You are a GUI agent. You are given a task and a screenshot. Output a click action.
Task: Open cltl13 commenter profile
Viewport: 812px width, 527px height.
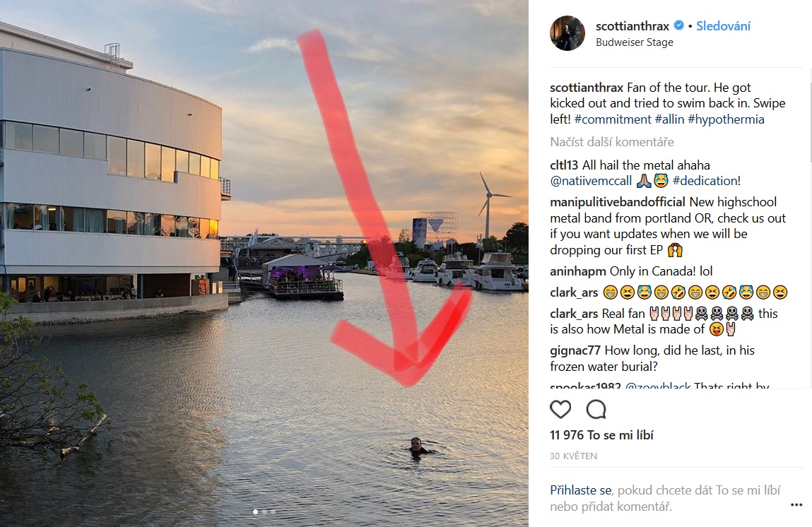pos(565,165)
